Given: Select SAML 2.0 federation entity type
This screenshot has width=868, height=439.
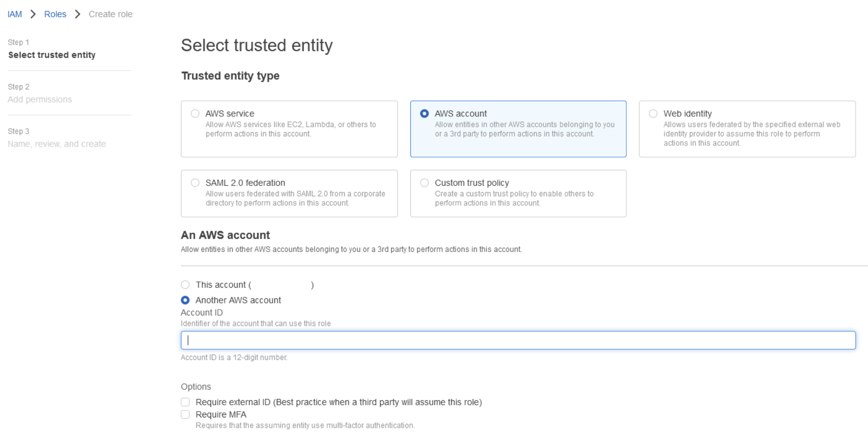Looking at the screenshot, I should (195, 183).
